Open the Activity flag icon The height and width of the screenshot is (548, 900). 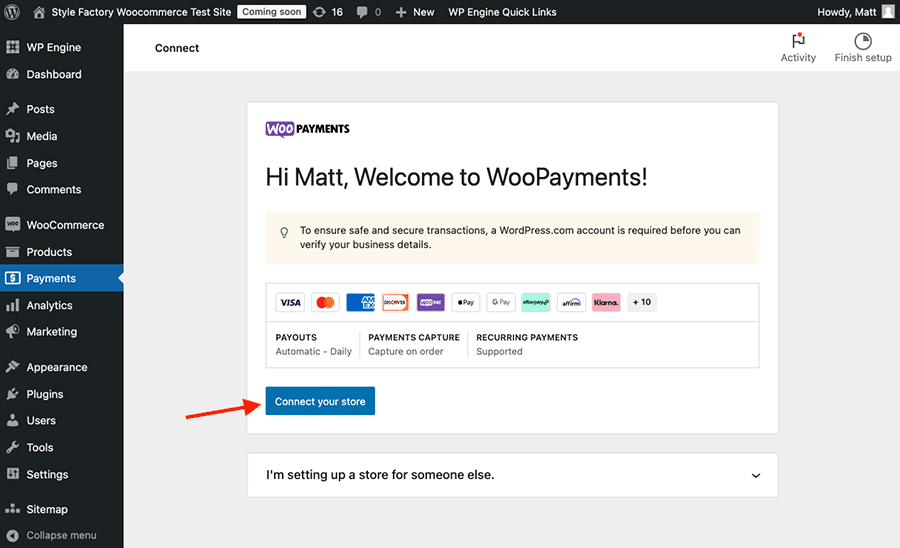[x=798, y=41]
